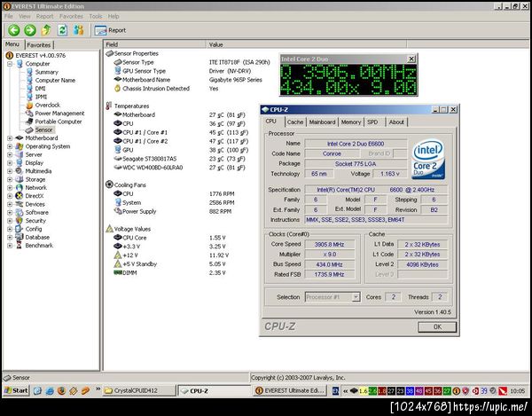Click the DirectX icon in tree
The height and width of the screenshot is (416, 532).
(20, 195)
